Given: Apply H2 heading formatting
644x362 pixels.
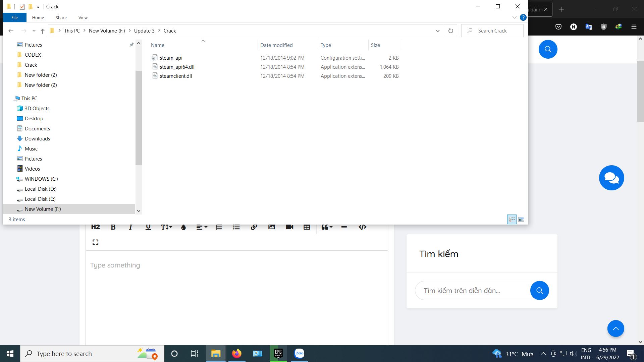Looking at the screenshot, I should click(95, 227).
